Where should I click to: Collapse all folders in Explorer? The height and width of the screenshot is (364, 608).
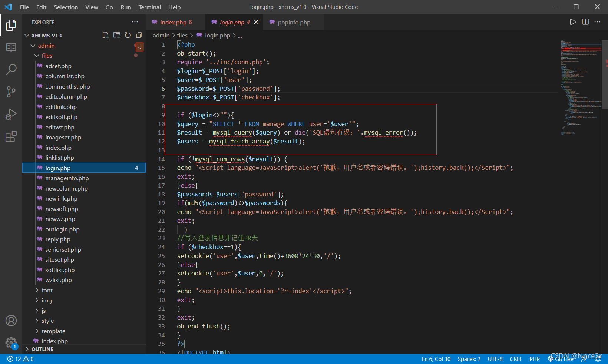point(139,35)
